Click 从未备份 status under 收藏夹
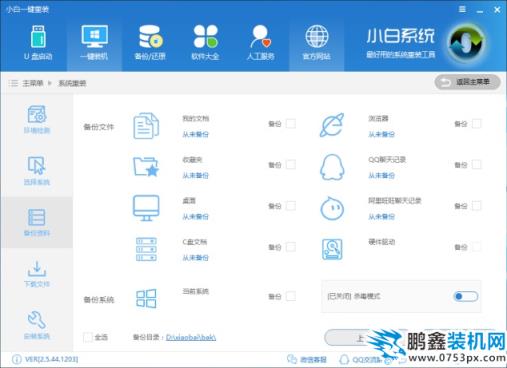Viewport: 507px width, 368px height. tap(195, 175)
